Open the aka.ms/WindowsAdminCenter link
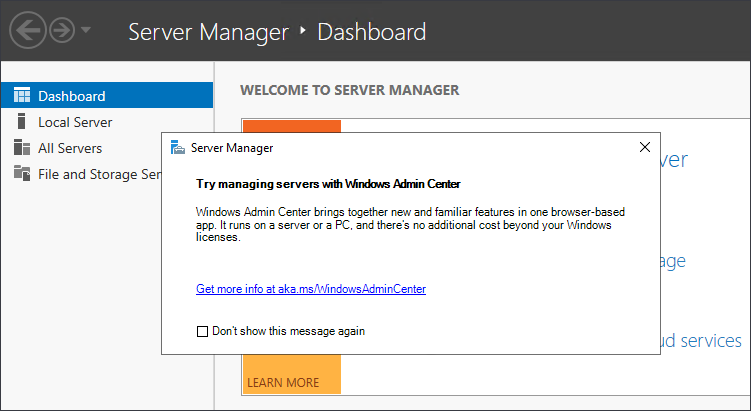Screen dimensions: 751x411 pyautogui.click(x=311, y=289)
